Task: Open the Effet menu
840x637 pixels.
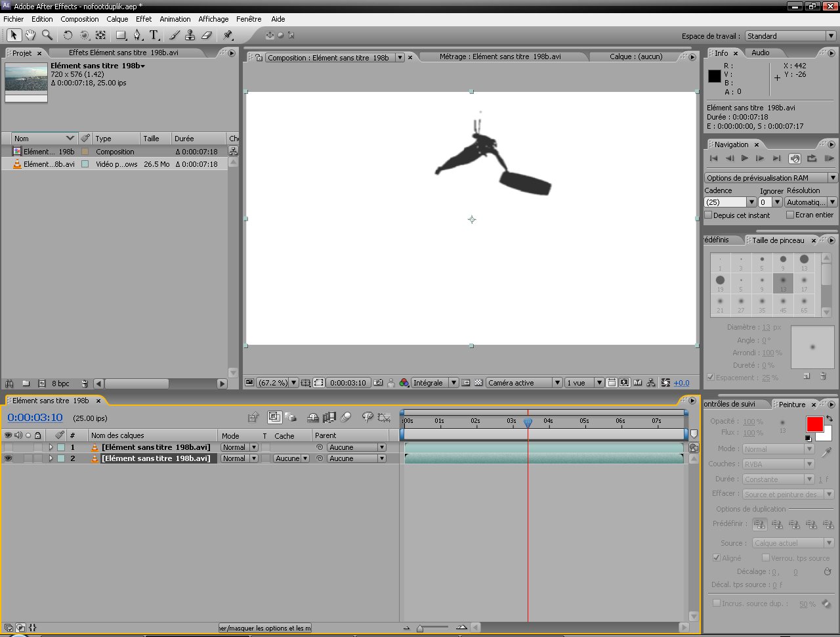Action: pos(144,19)
